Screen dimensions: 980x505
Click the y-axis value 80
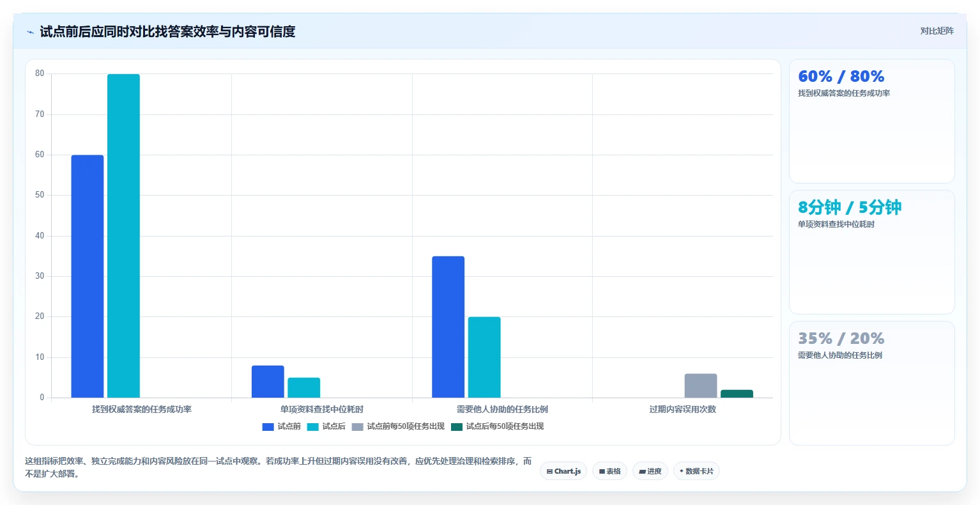(x=40, y=74)
